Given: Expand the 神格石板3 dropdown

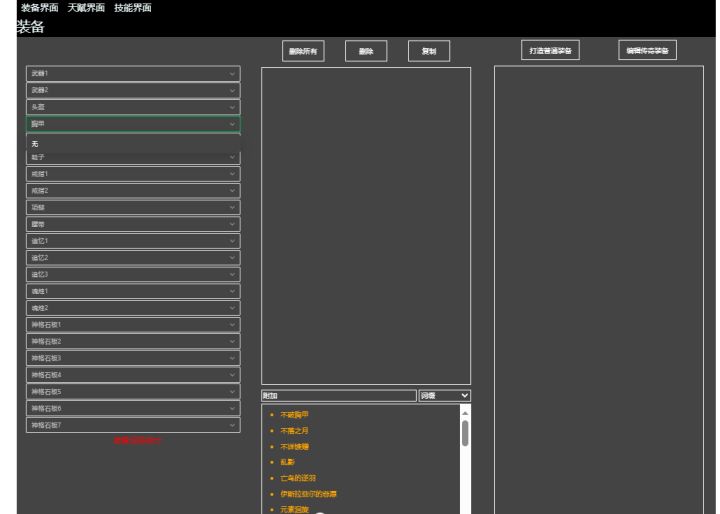Looking at the screenshot, I should pyautogui.click(x=133, y=358).
